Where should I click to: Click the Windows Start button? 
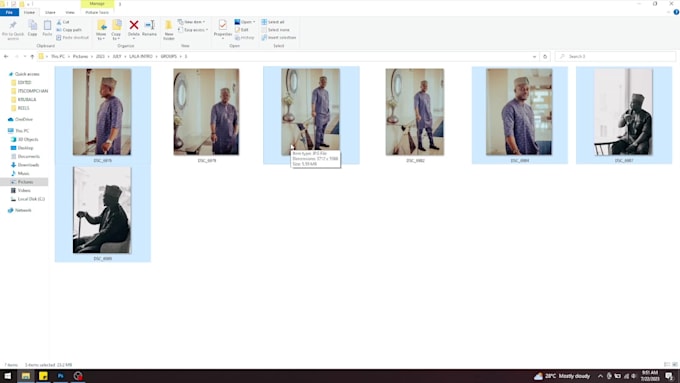(8, 376)
